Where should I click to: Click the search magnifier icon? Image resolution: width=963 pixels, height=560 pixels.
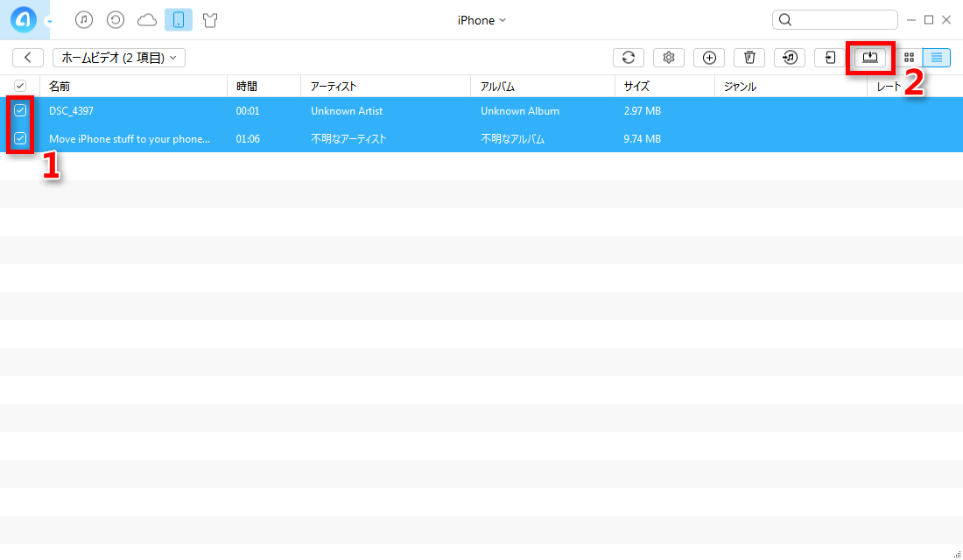coord(785,19)
